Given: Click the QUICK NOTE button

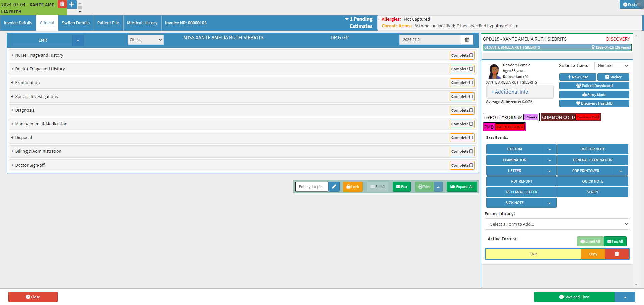Looking at the screenshot, I should (593, 182).
